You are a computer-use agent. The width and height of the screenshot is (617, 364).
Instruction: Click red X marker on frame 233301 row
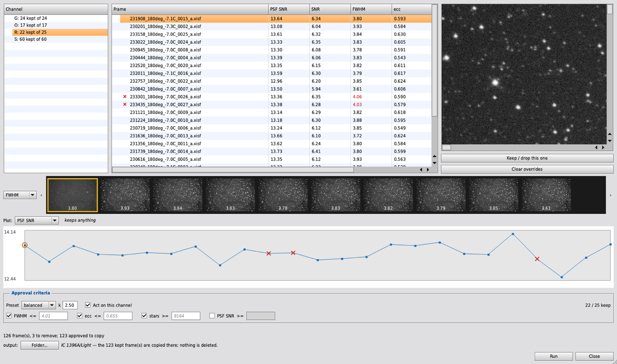pos(125,97)
